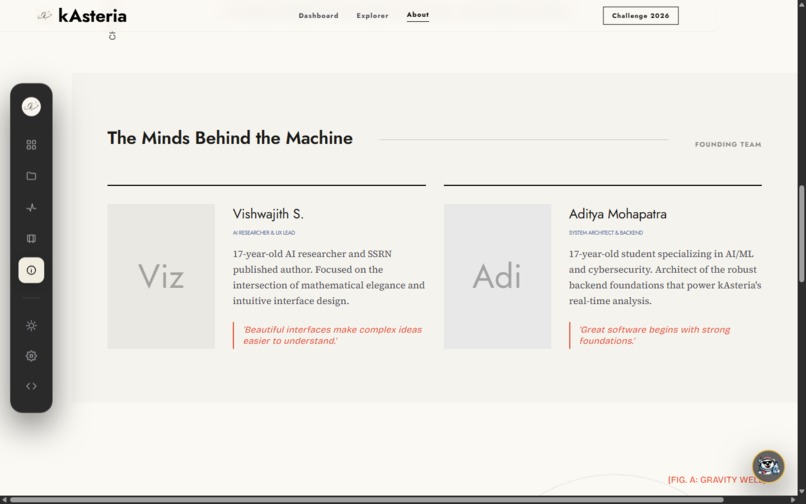This screenshot has width=806, height=504.
Task: Click the SYSTEM ARCHITECT & BACKEND label
Action: coord(606,233)
